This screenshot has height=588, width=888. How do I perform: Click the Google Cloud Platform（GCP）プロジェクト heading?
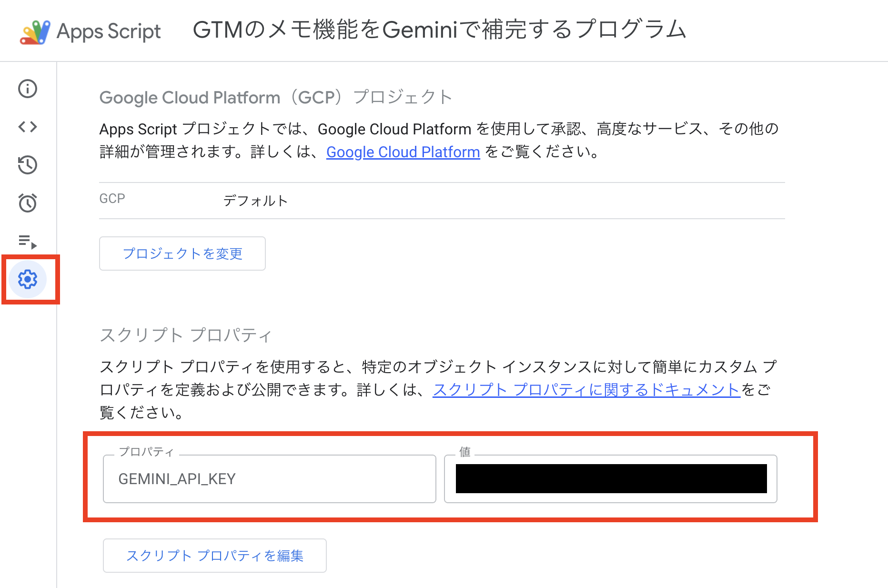tap(275, 98)
